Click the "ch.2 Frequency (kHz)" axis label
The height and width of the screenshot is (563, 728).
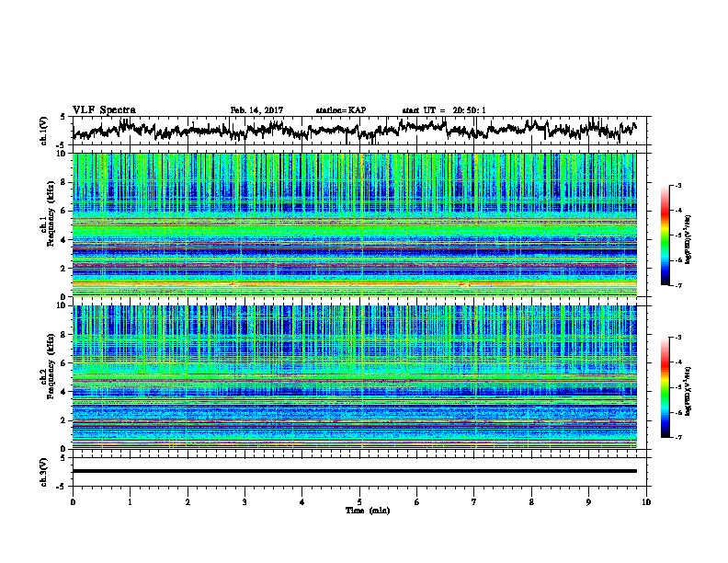click(x=48, y=365)
